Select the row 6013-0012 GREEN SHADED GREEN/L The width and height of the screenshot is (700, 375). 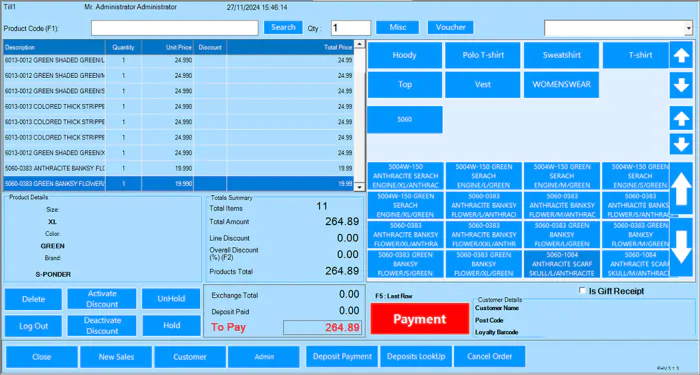point(179,60)
